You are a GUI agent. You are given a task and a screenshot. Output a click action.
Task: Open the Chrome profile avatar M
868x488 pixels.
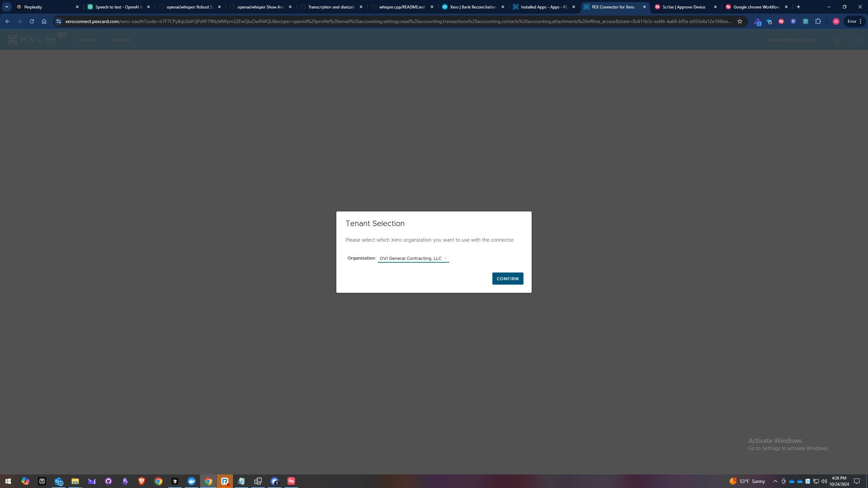click(x=836, y=21)
